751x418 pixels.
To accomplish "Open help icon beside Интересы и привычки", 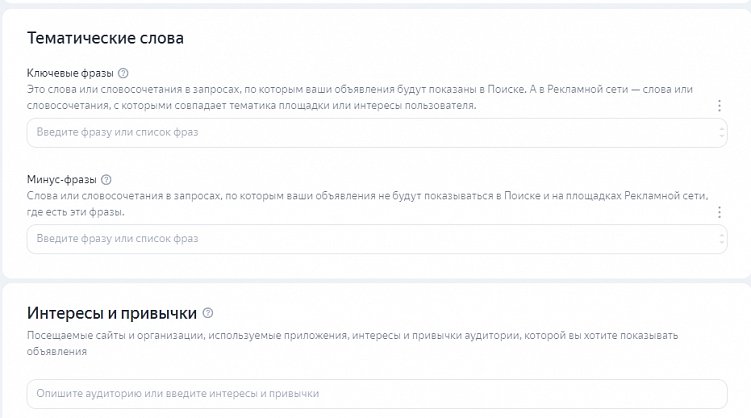I will click(x=208, y=313).
